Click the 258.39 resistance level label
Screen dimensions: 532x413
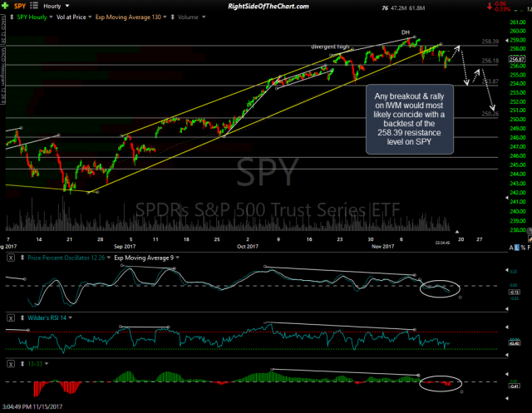click(x=490, y=42)
